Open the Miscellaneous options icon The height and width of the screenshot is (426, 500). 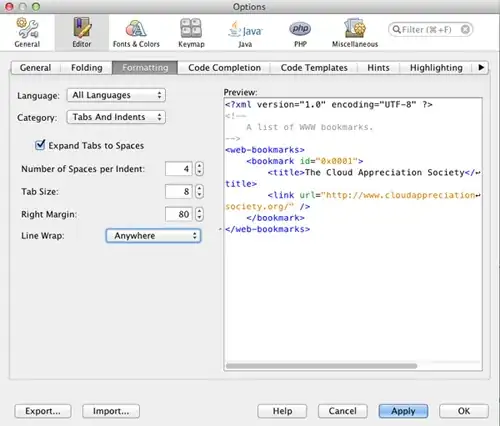coord(355,28)
